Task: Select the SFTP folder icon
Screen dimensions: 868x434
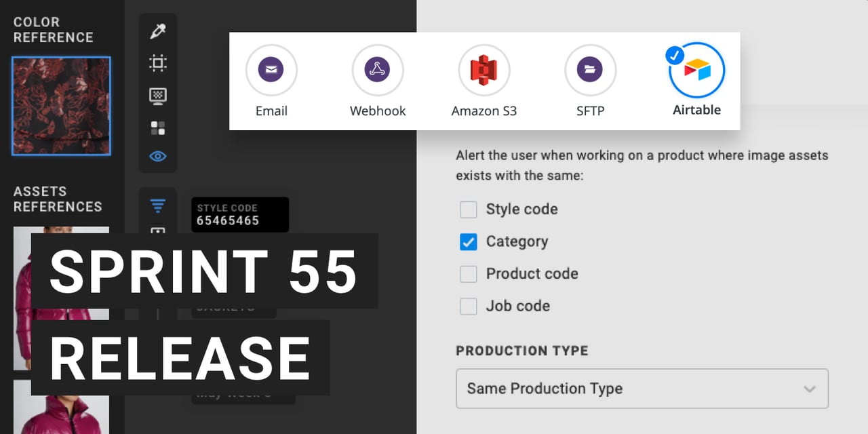Action: [x=590, y=70]
